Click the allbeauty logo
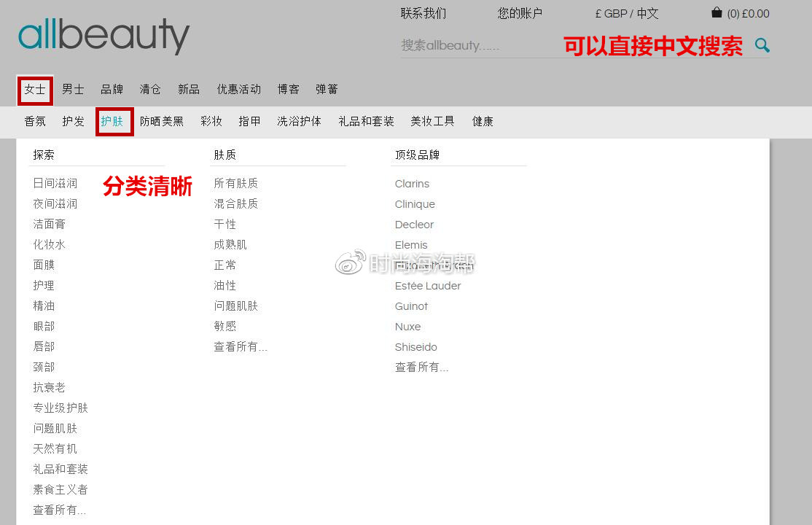 [104, 36]
